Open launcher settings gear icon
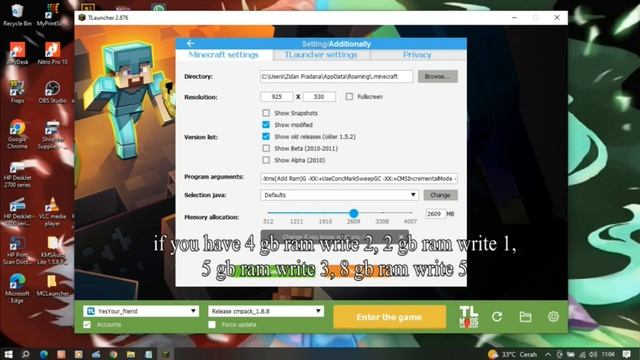Screen dimensions: 640x360 tap(553, 316)
